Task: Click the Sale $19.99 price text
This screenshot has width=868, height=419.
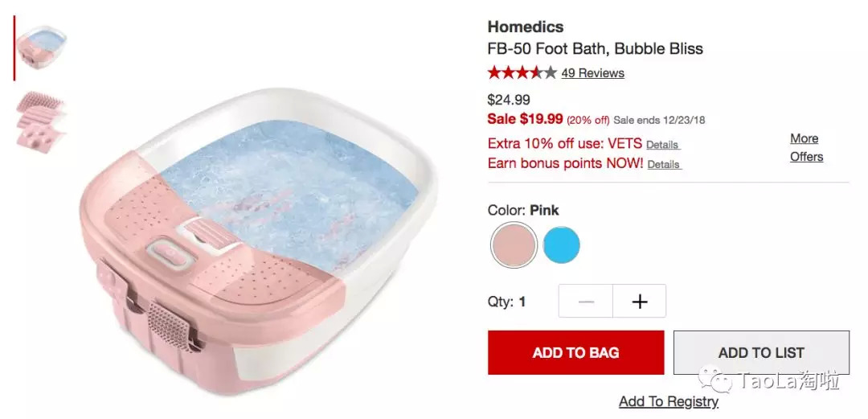Action: pyautogui.click(x=526, y=118)
